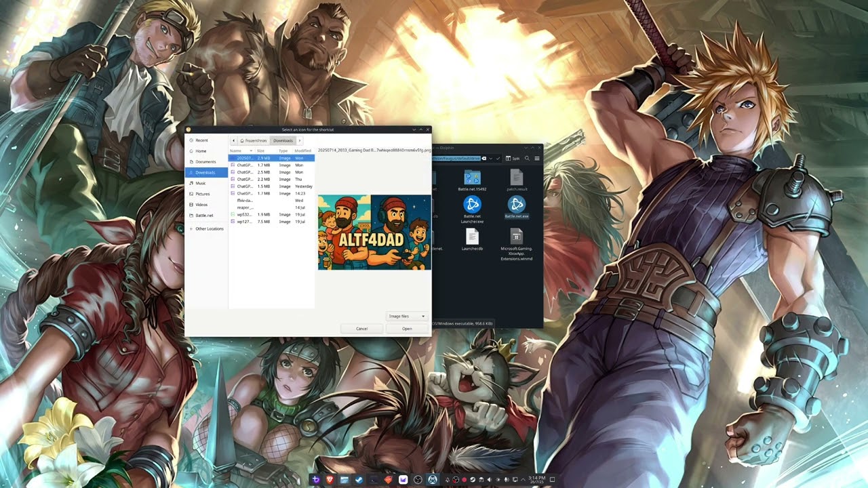The height and width of the screenshot is (488, 868).
Task: Click path bar left arrow in dialog
Action: 233,140
